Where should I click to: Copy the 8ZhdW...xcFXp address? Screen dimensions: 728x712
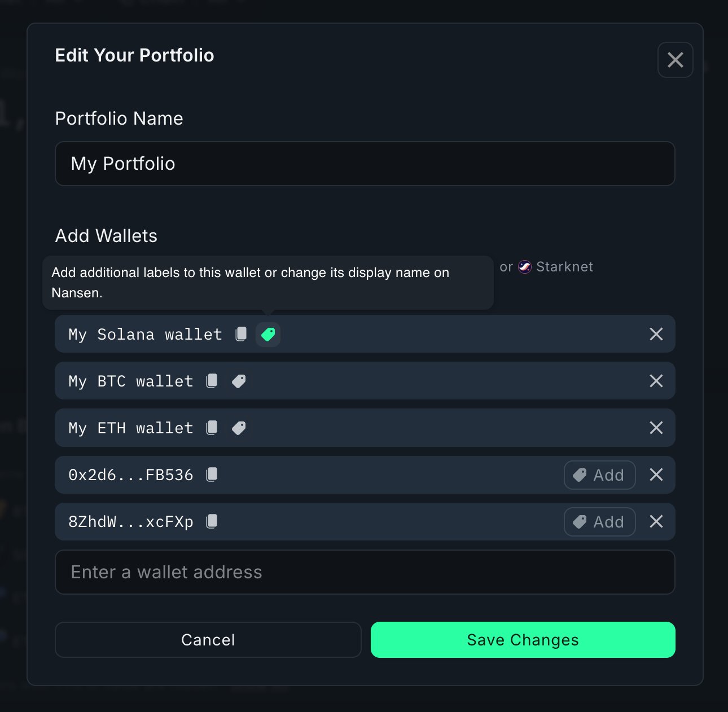[212, 521]
